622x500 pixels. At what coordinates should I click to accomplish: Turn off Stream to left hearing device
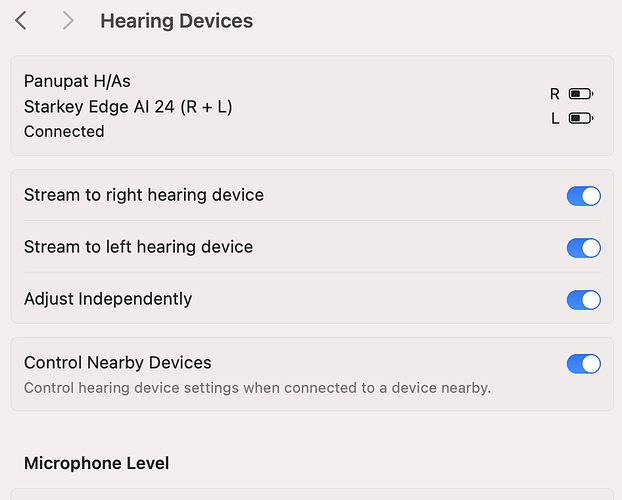click(x=584, y=248)
